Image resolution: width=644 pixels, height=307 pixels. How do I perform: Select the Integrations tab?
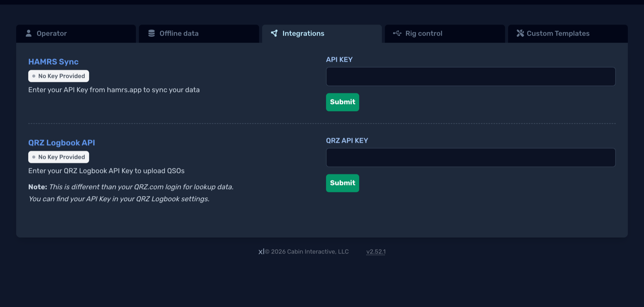coord(322,34)
